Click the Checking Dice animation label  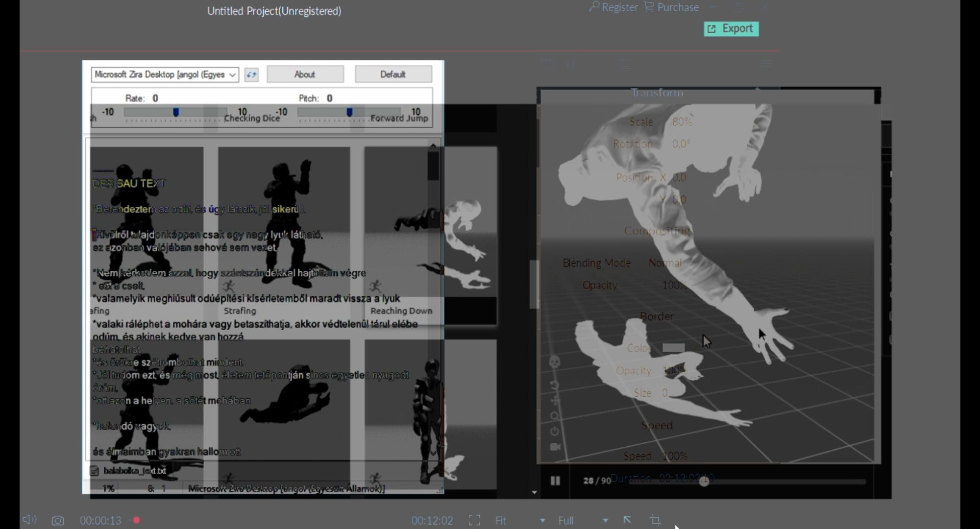(x=252, y=118)
